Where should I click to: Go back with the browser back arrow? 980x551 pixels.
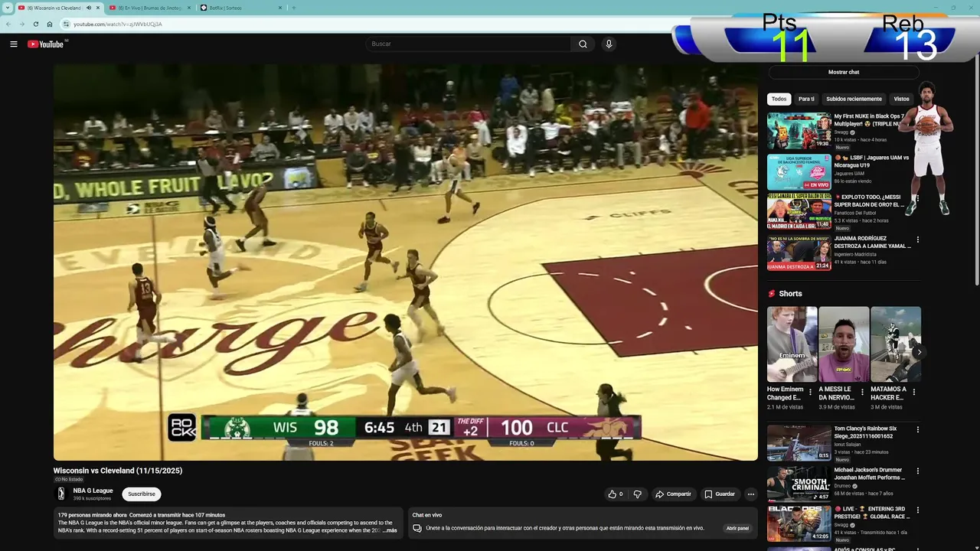tap(8, 24)
